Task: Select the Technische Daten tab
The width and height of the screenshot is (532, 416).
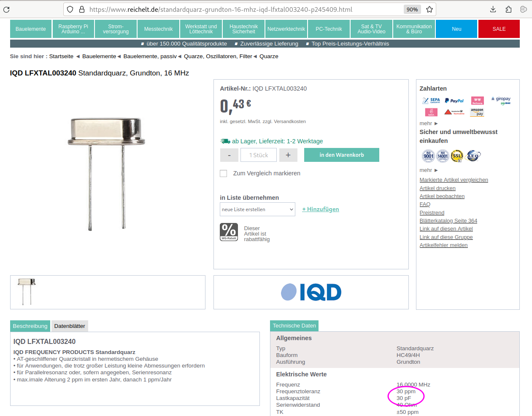Action: pos(294,326)
